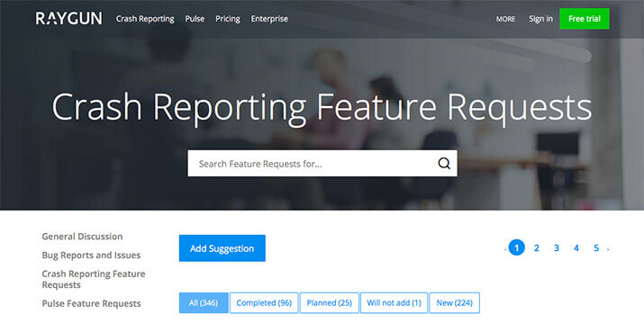Screen dimensions: 644x332
Task: Click the Raygun logo
Action: (68, 19)
